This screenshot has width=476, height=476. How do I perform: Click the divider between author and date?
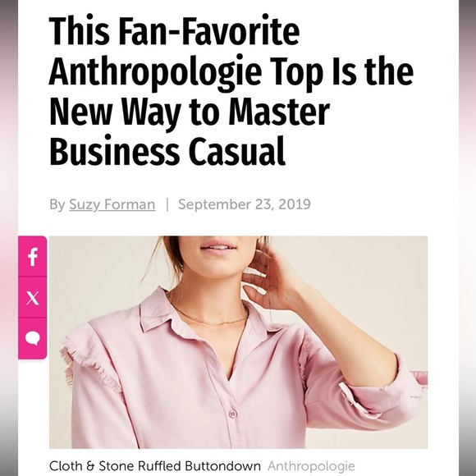click(x=167, y=204)
